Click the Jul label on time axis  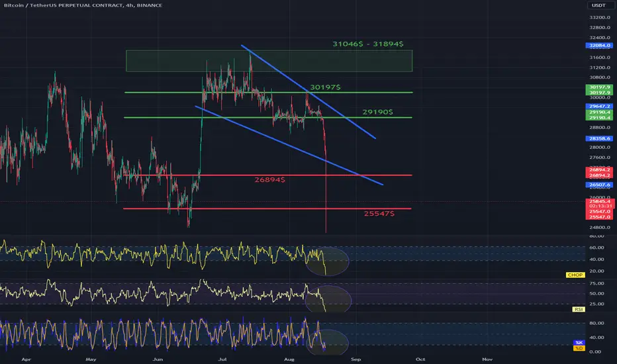222,359
